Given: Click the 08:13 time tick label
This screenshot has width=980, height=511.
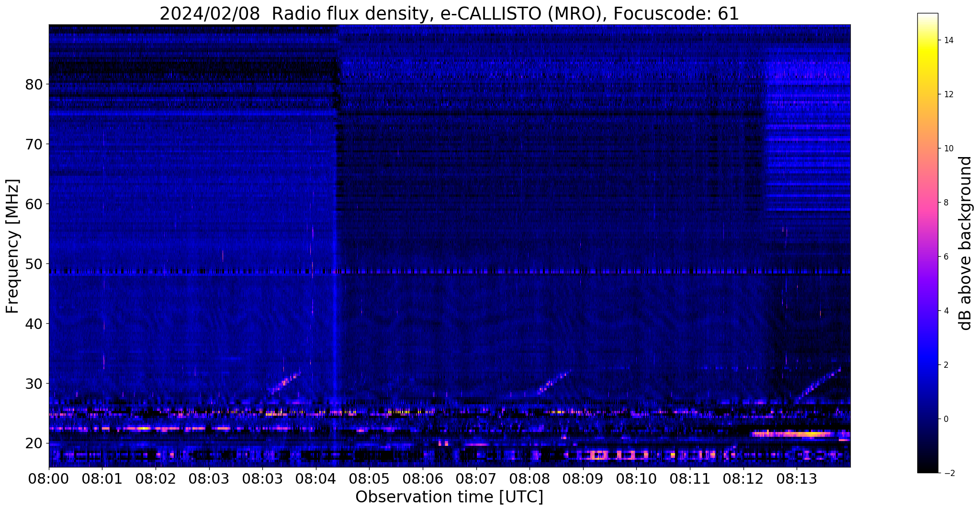Looking at the screenshot, I should [x=797, y=479].
